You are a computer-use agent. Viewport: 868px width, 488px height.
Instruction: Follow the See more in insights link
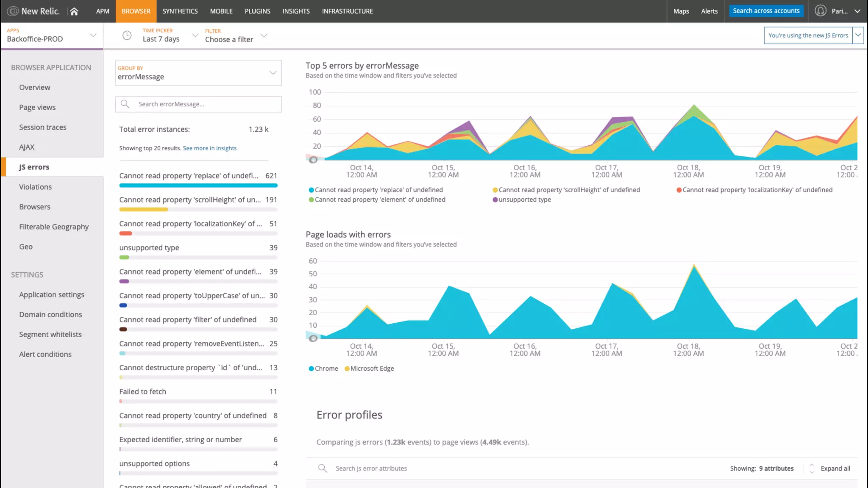coord(209,148)
